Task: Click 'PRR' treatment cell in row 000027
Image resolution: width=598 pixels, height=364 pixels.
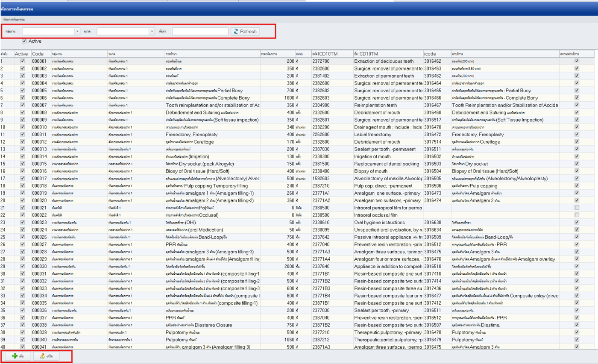Action: (213, 244)
